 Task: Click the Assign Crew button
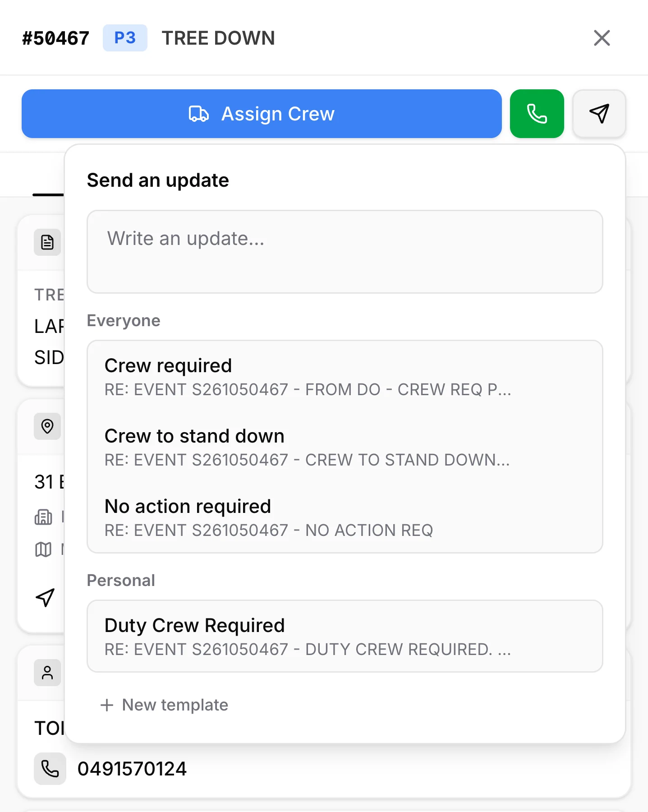[262, 114]
